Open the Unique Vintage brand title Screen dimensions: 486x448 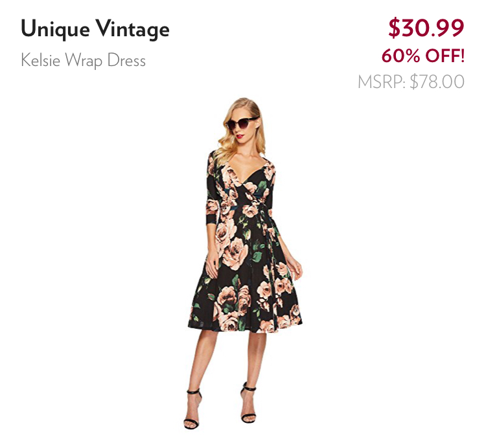click(95, 29)
